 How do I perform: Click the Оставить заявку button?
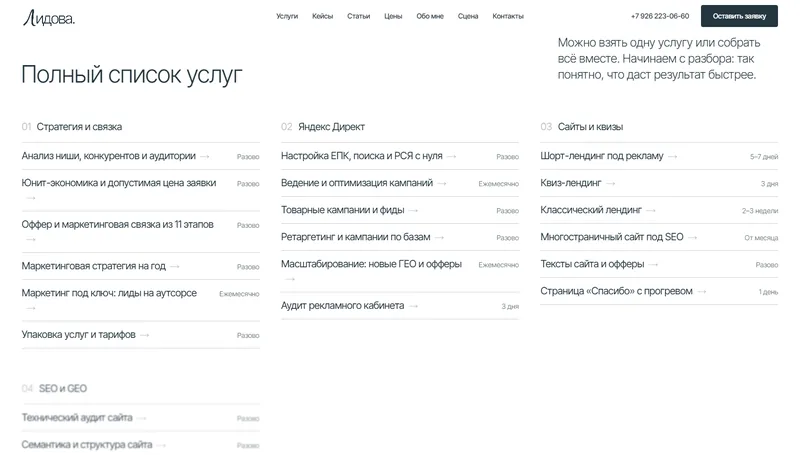(x=739, y=16)
